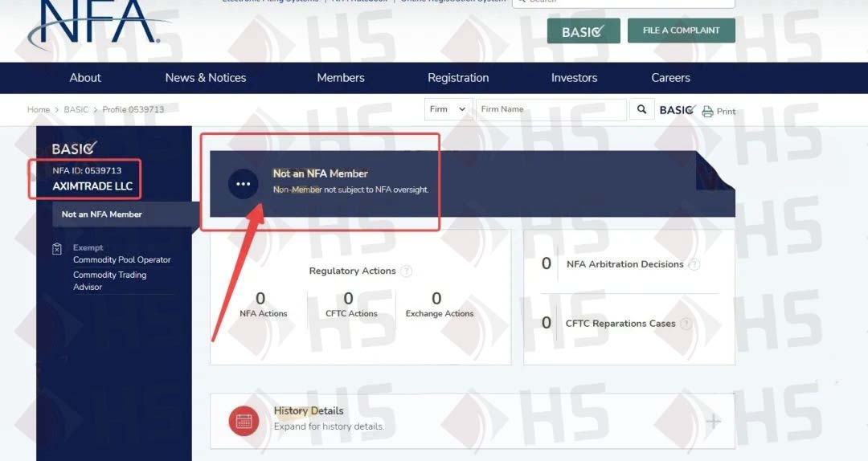Click the Exempt clipboard icon

(x=57, y=249)
